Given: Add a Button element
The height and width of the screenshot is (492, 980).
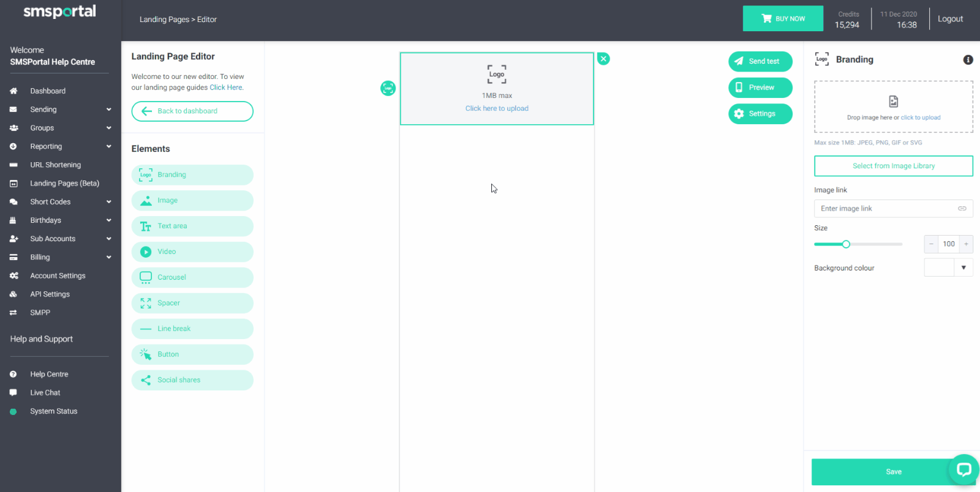Looking at the screenshot, I should [x=192, y=355].
